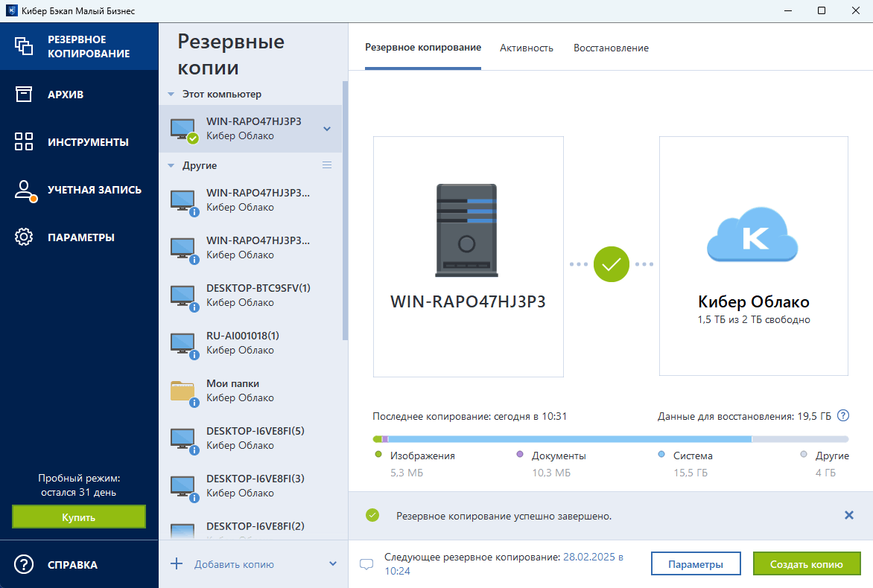Open the comment bubble icon near next backup
The width and height of the screenshot is (873, 588).
coord(366,564)
